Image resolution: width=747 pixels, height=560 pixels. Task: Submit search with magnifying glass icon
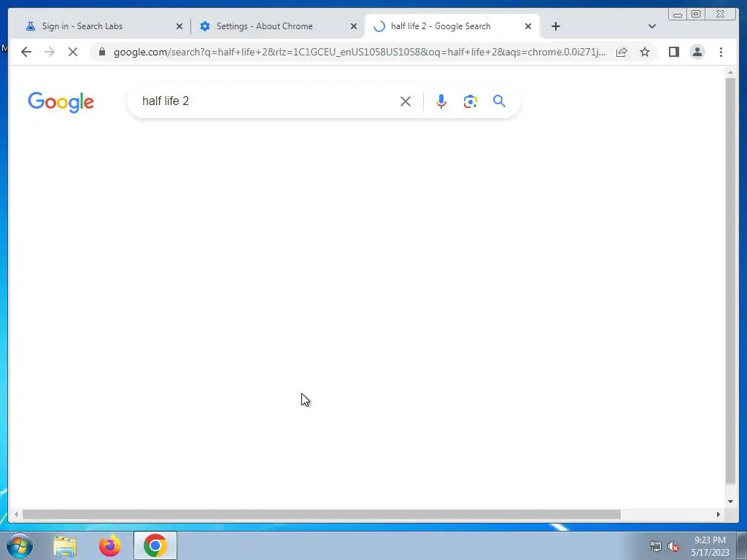tap(499, 101)
